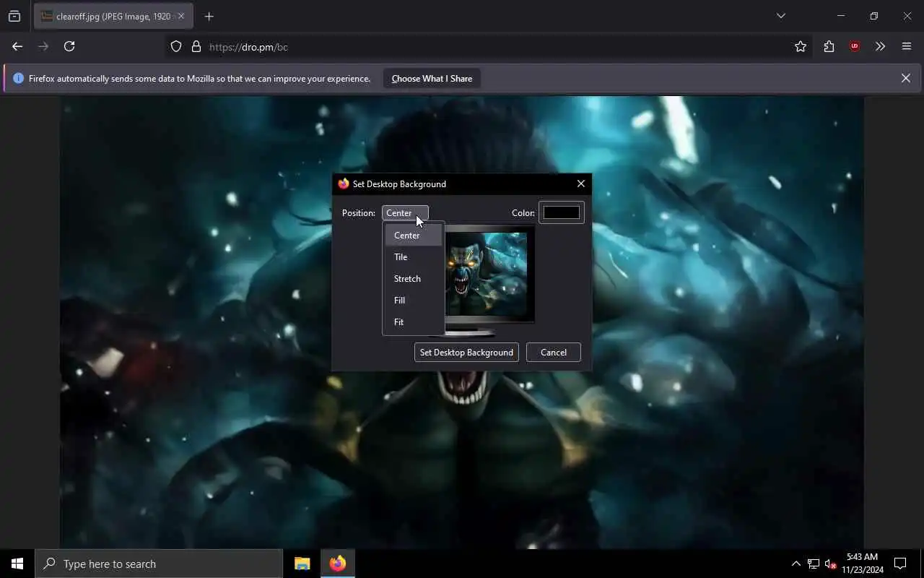
Task: Select Fit from position list
Action: click(414, 322)
